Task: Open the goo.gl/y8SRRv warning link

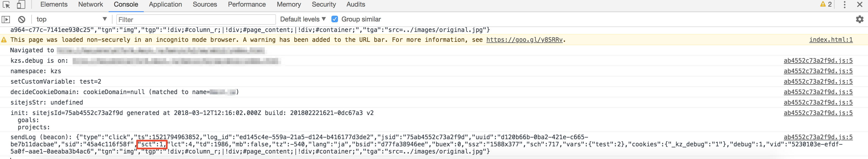Action: 524,40
